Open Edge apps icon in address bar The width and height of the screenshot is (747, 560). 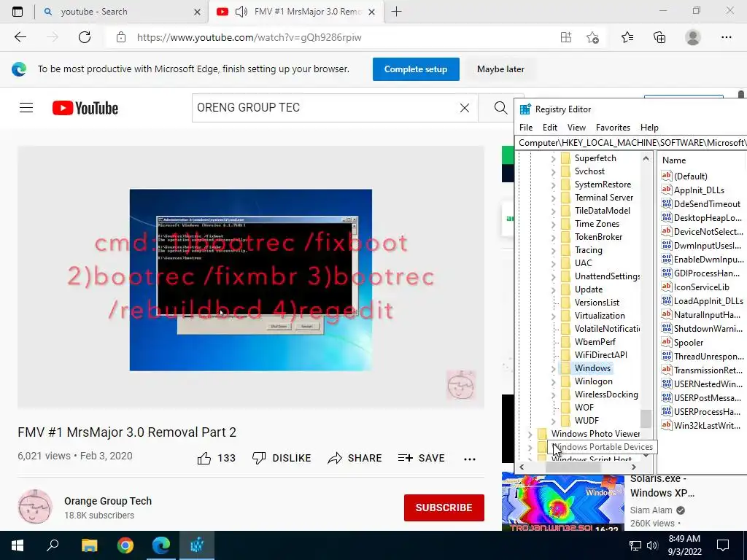[x=565, y=37]
